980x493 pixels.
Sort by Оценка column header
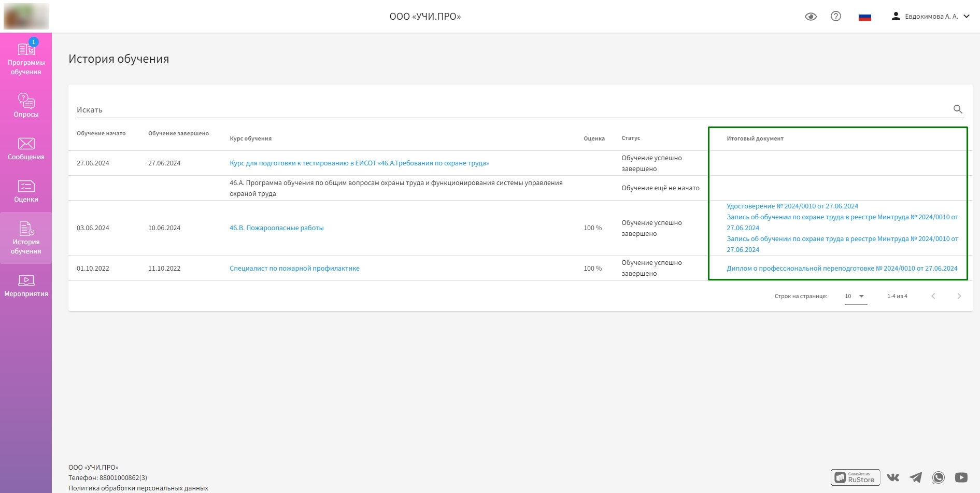point(594,138)
